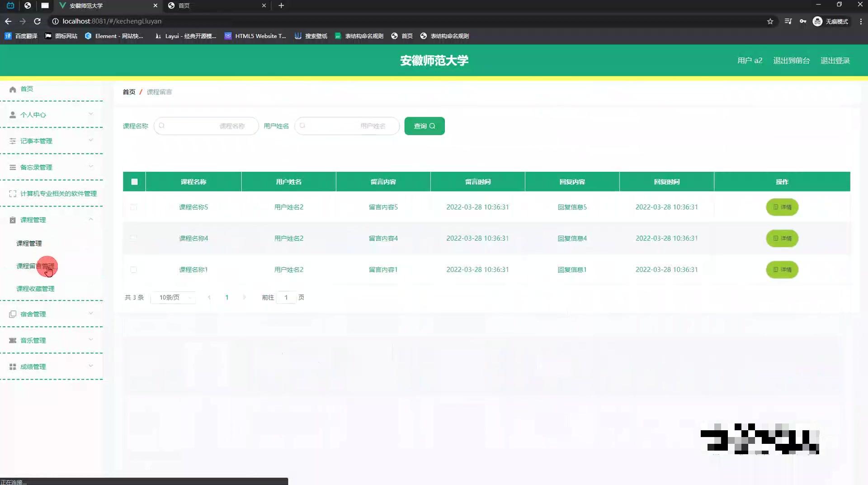Viewport: 868px width, 485px height.
Task: Collapse the 课程管理 menu chevron
Action: click(x=91, y=219)
